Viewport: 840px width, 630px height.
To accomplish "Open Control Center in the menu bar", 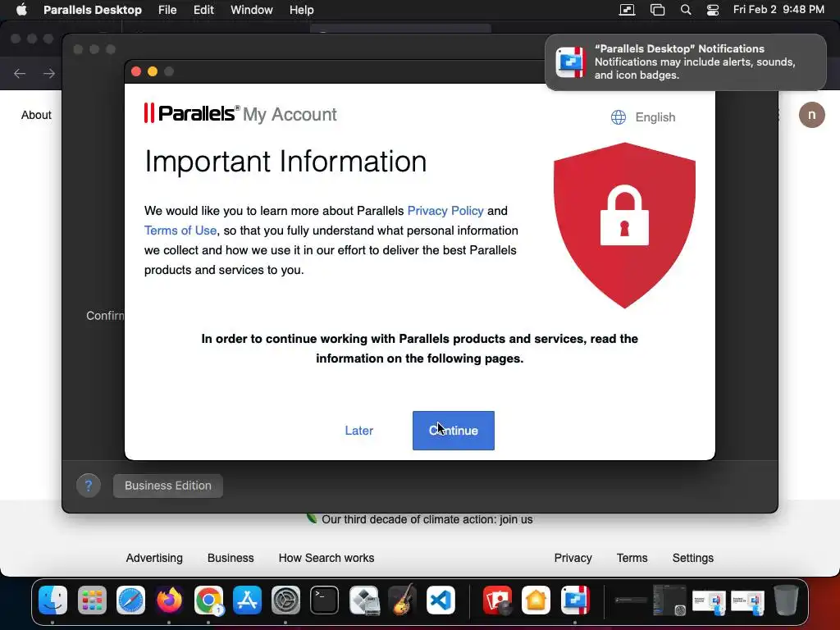I will pos(713,10).
